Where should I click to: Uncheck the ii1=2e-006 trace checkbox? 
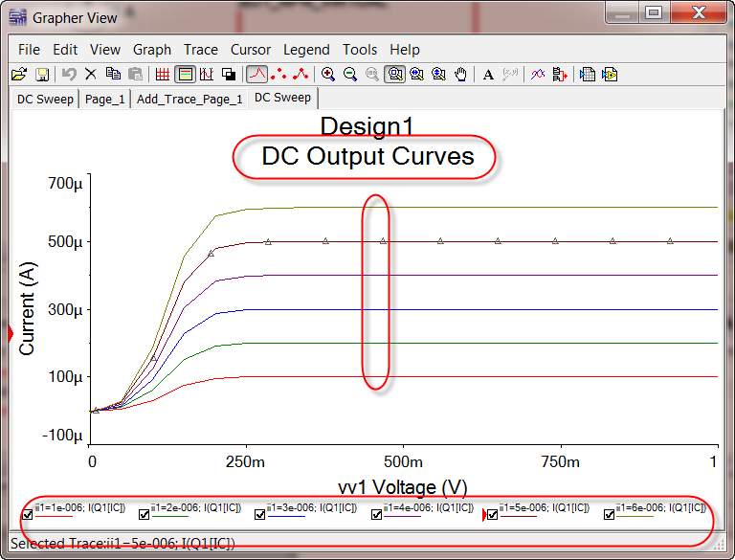(x=144, y=514)
